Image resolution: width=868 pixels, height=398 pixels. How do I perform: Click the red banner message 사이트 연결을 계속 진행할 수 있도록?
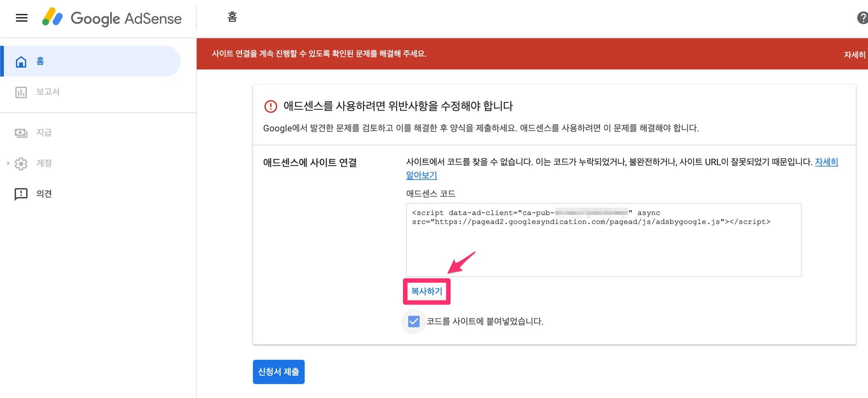click(319, 54)
